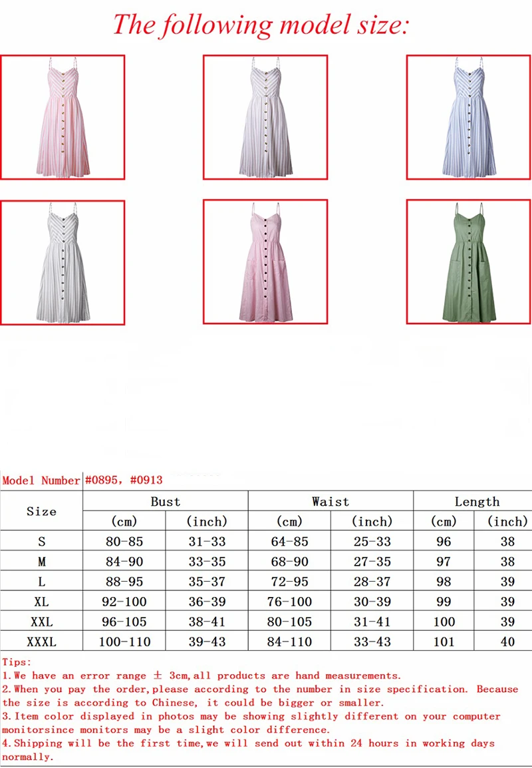Viewport: 532px width, 768px height.
Task: Click the "Waist" column header
Action: (x=331, y=502)
